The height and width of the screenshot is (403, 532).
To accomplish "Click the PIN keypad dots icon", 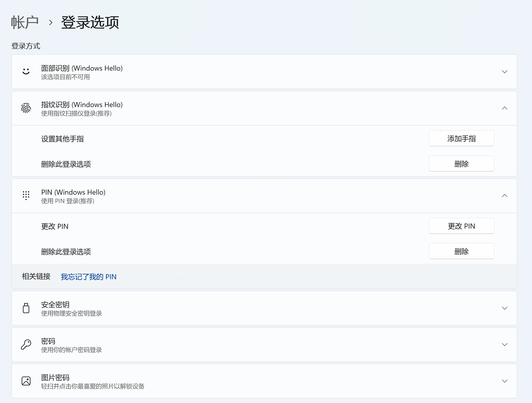I will click(x=26, y=196).
